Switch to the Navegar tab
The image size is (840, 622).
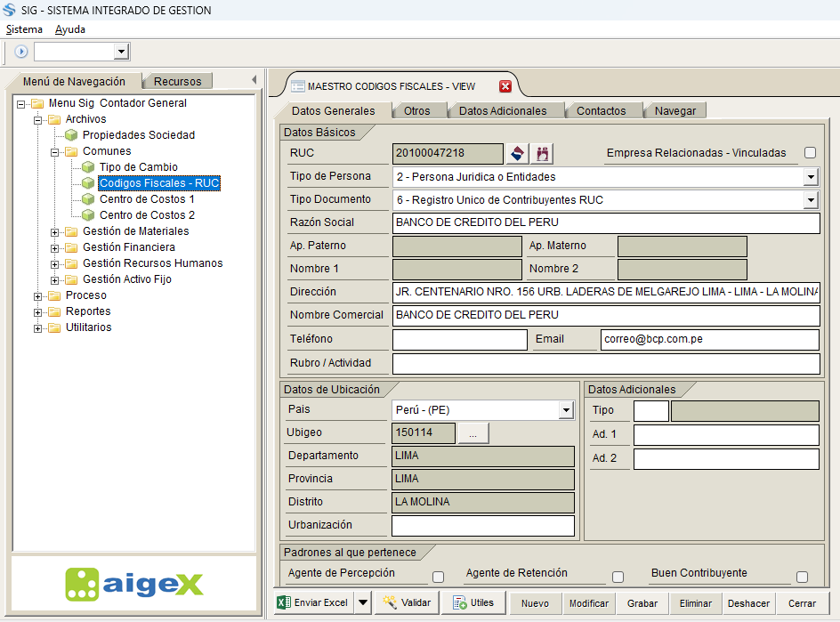pyautogui.click(x=675, y=111)
